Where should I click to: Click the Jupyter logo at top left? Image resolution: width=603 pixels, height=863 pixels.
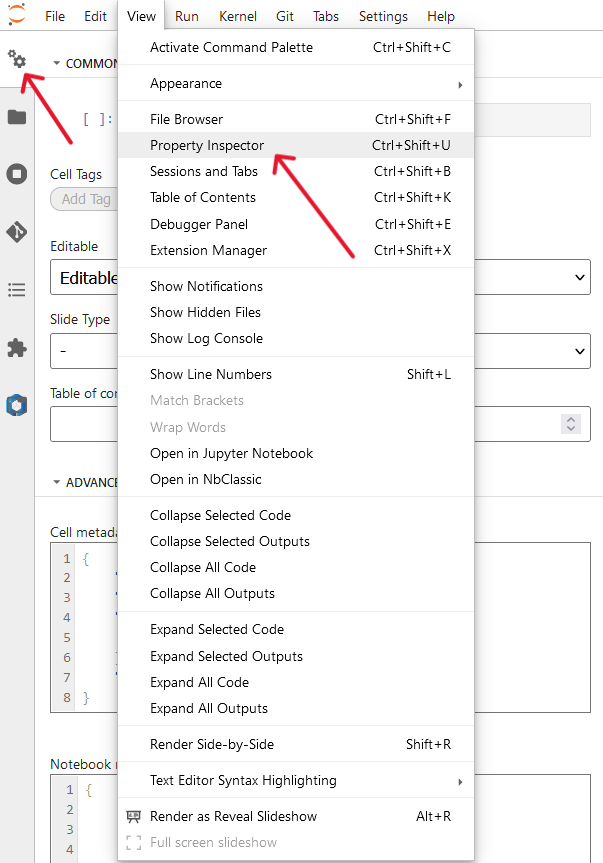16,15
